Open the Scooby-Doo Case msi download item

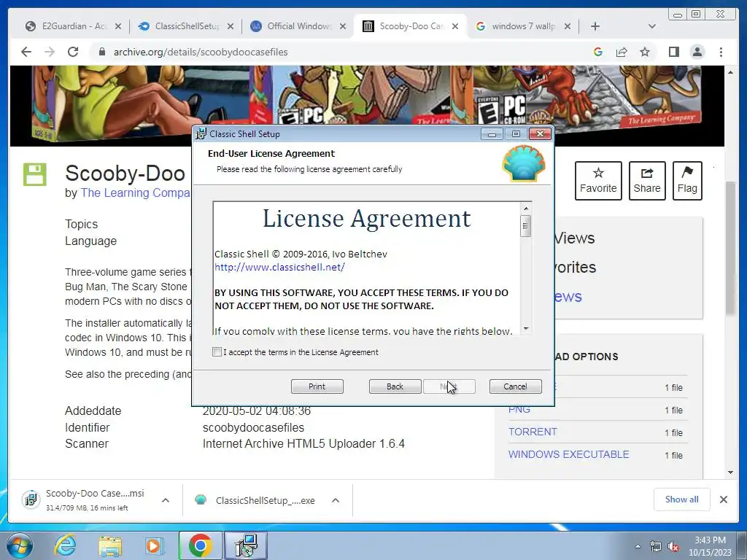pos(90,500)
